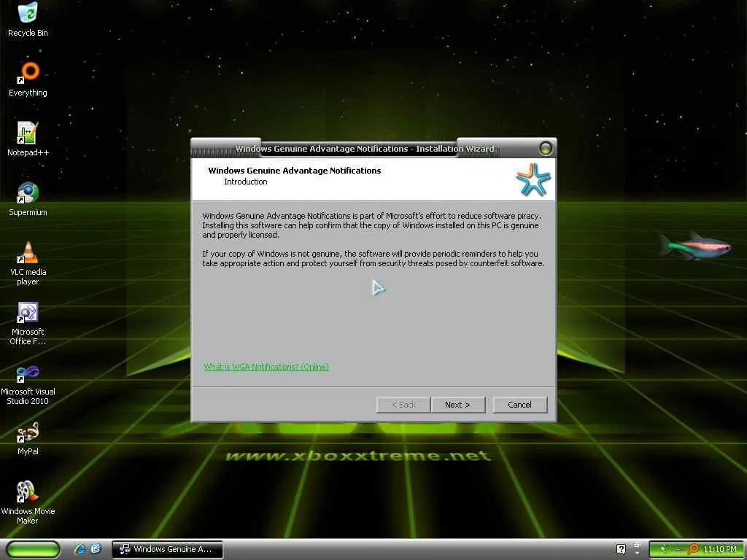Open the What is WGA Notifications link
Viewport: 747px width, 560px height.
[x=266, y=367]
